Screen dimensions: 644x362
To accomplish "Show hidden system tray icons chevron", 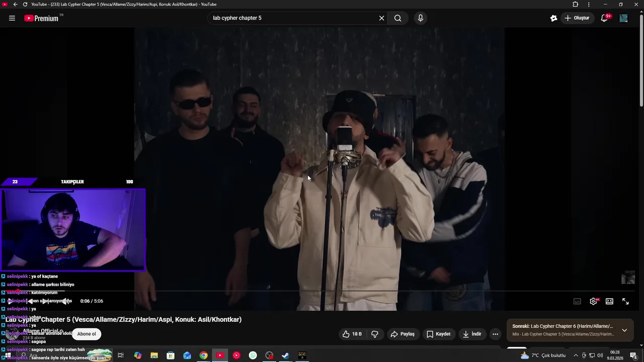I will coord(576,355).
